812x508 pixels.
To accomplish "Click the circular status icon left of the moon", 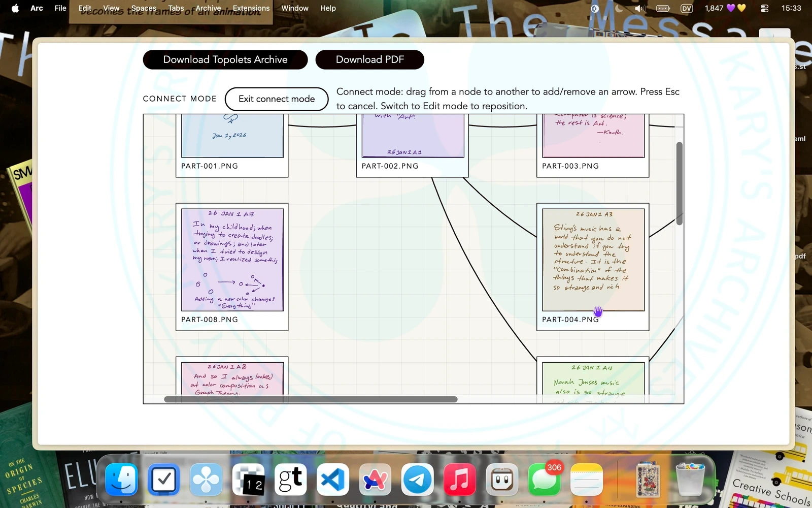I will pos(595,8).
